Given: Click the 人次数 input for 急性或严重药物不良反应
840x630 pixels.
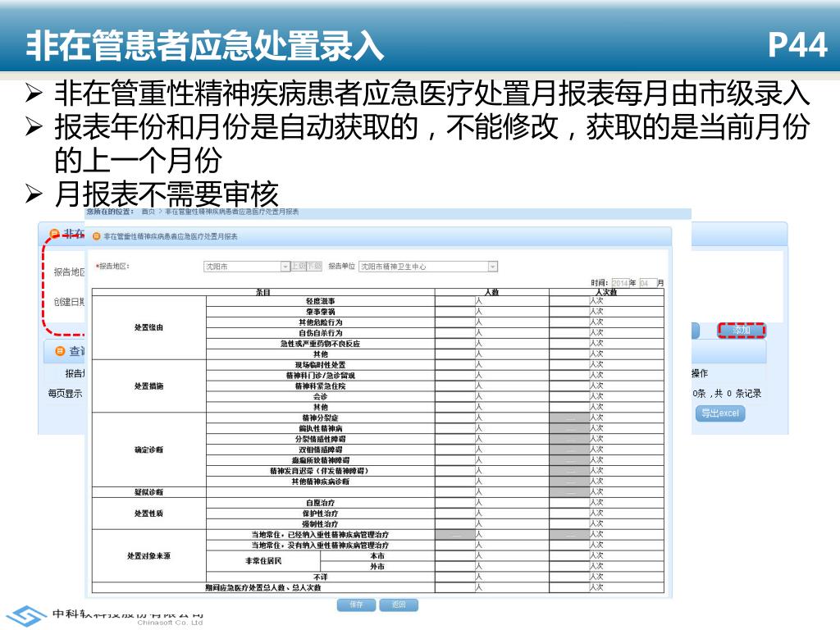Looking at the screenshot, I should click(x=569, y=344).
